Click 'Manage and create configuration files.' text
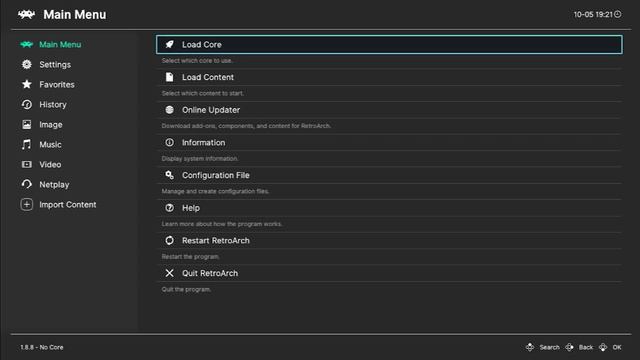 [x=215, y=191]
